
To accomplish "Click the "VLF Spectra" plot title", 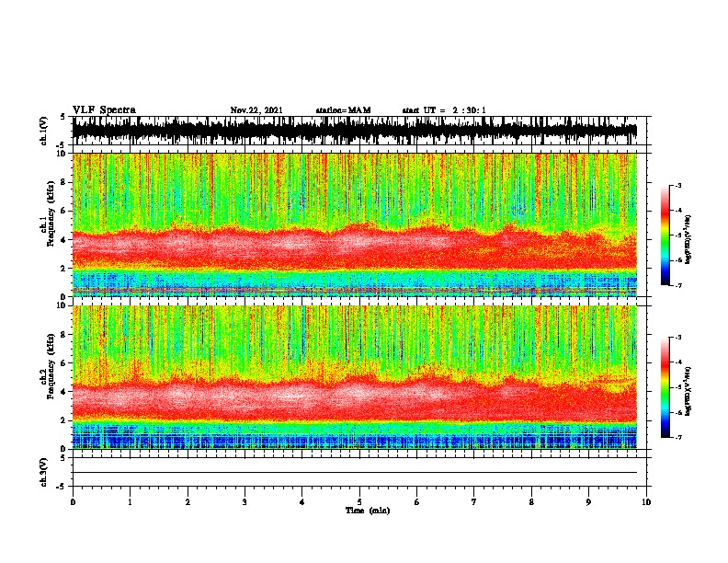I will click(x=104, y=110).
